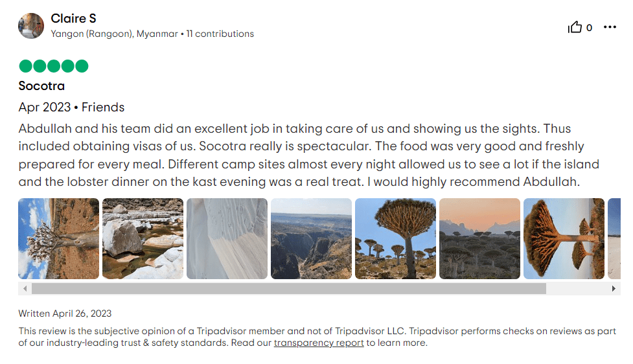Click Claire S's profile avatar

pos(31,26)
